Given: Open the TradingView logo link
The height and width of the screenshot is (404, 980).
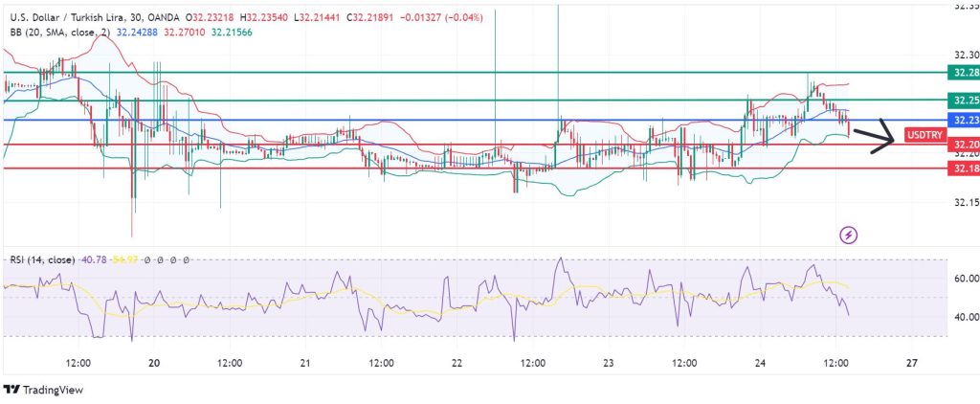Looking at the screenshot, I should [x=42, y=391].
